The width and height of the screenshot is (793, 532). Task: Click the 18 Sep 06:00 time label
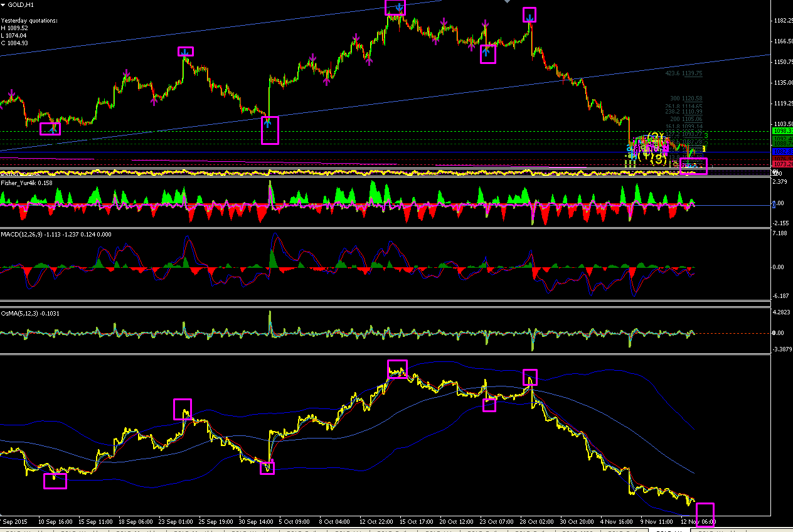click(x=136, y=521)
